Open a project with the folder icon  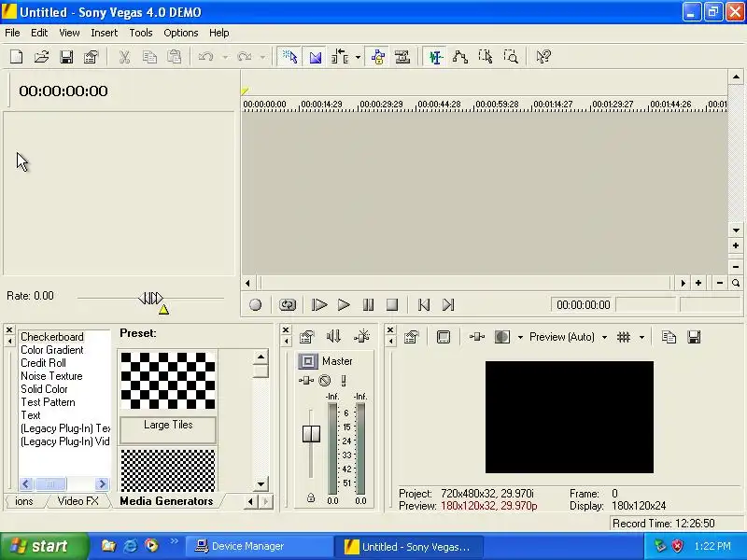click(x=41, y=57)
